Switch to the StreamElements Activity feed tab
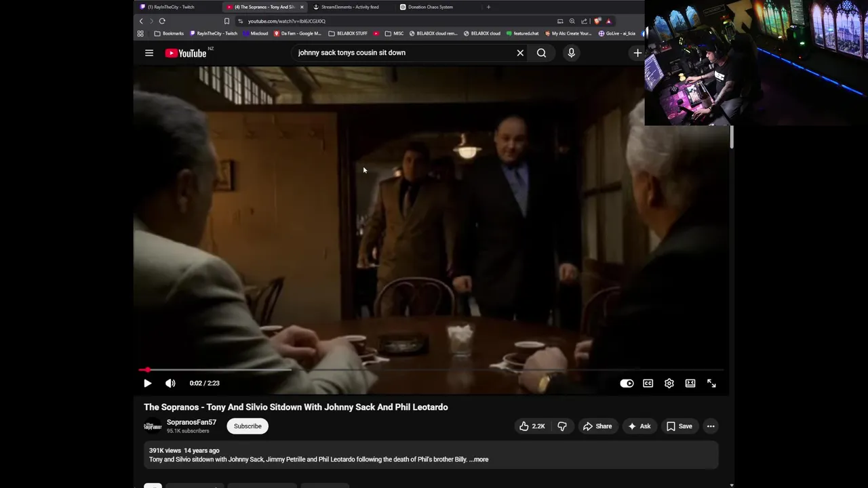 (350, 7)
